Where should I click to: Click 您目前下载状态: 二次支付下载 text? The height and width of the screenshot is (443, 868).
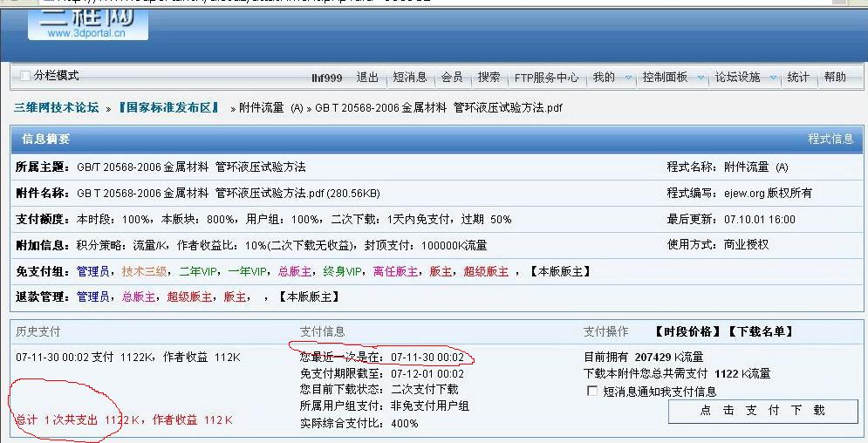tap(379, 389)
